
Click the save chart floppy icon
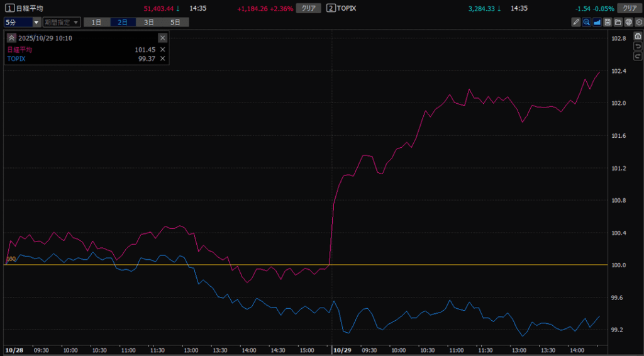coord(608,22)
